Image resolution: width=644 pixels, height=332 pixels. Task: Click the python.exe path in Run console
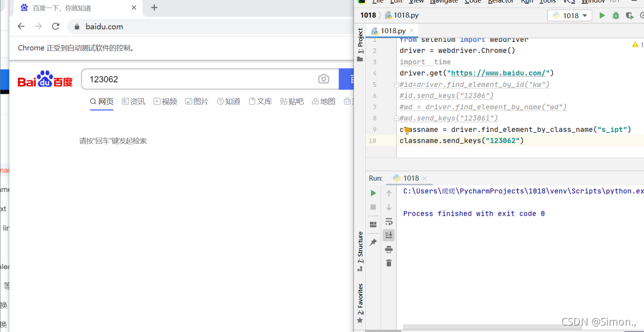point(524,191)
